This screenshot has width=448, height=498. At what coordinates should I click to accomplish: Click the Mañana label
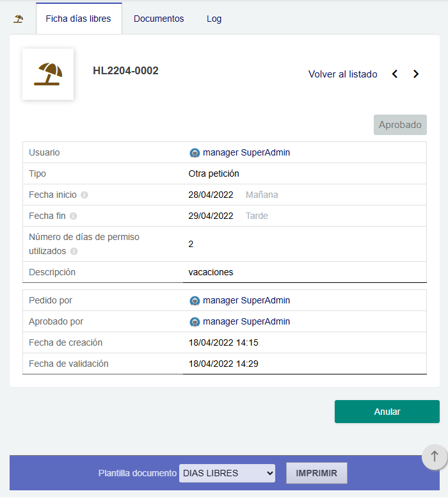tap(262, 195)
